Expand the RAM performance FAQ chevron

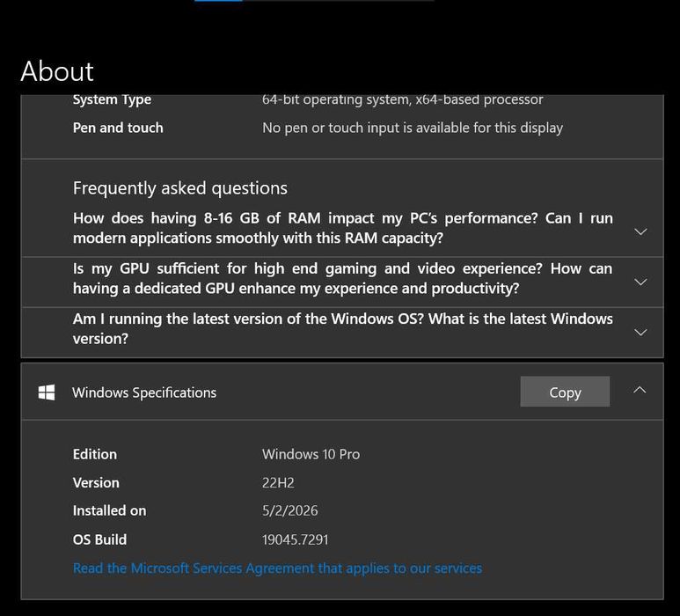click(640, 231)
